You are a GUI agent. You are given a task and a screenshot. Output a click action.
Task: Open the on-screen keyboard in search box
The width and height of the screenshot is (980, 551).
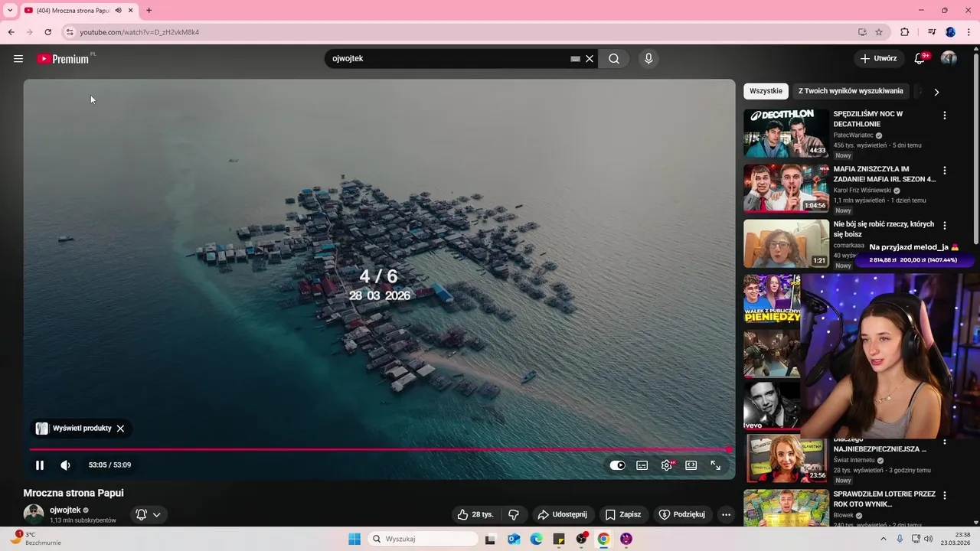pyautogui.click(x=575, y=59)
